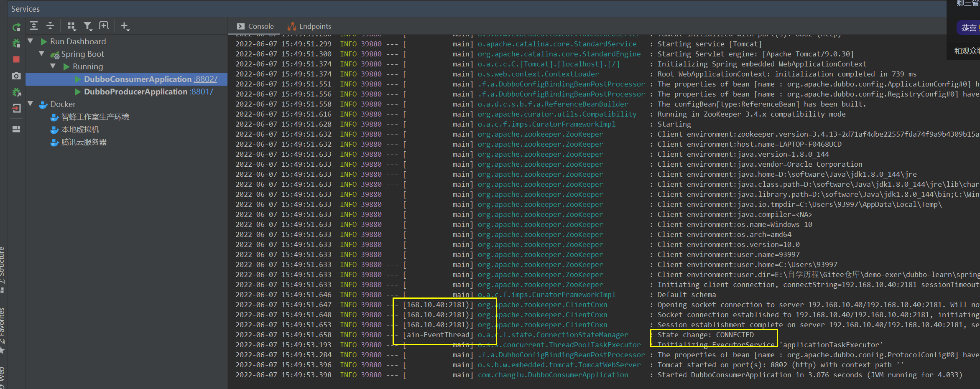Click the camera thread dump icon
980x389 pixels.
(x=16, y=76)
